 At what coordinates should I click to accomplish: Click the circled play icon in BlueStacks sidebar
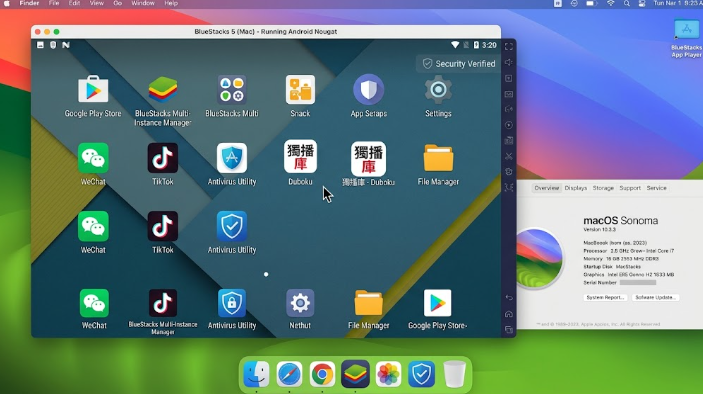(x=508, y=125)
